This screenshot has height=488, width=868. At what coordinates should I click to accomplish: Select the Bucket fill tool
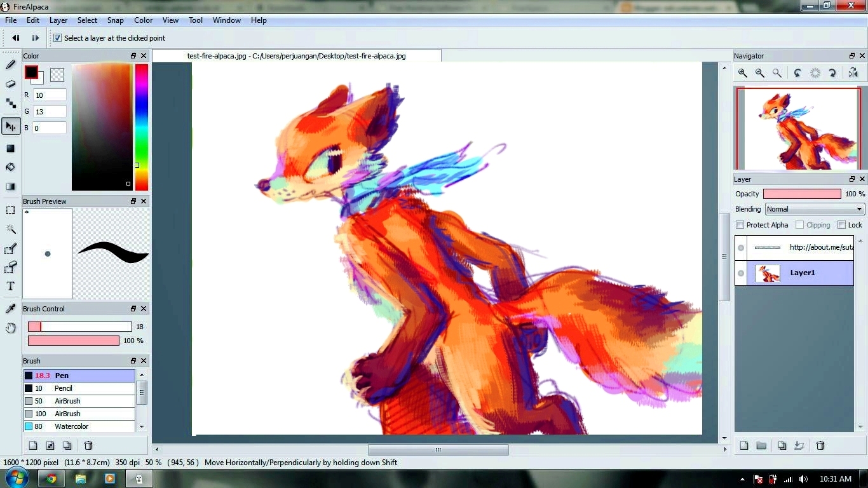11,167
